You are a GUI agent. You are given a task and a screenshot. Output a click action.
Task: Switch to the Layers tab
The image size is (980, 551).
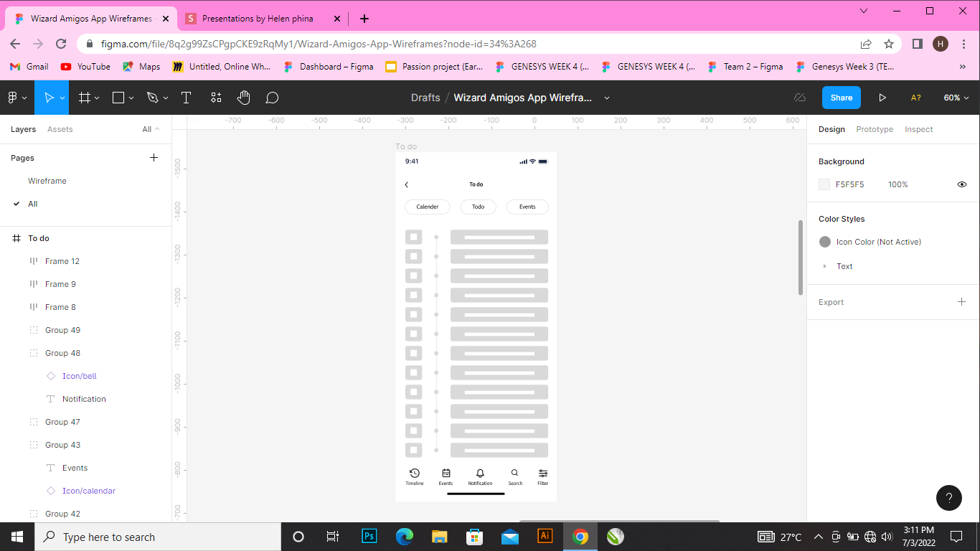click(23, 129)
